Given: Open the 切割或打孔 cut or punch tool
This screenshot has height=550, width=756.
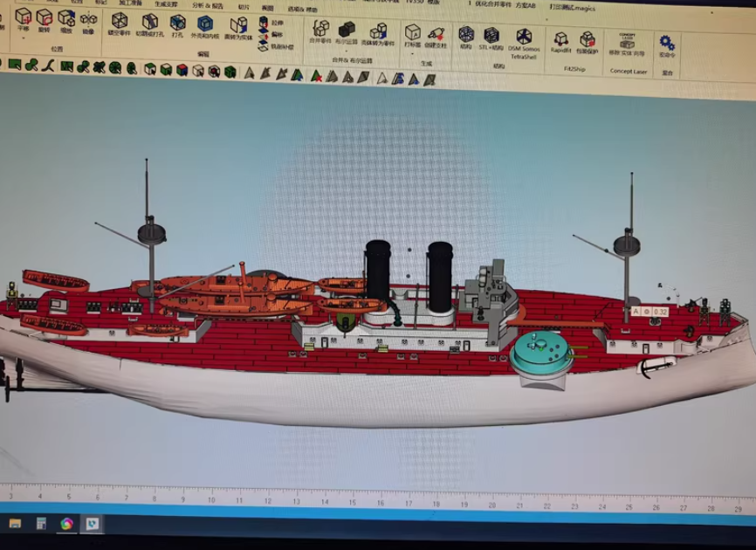Looking at the screenshot, I should (149, 25).
